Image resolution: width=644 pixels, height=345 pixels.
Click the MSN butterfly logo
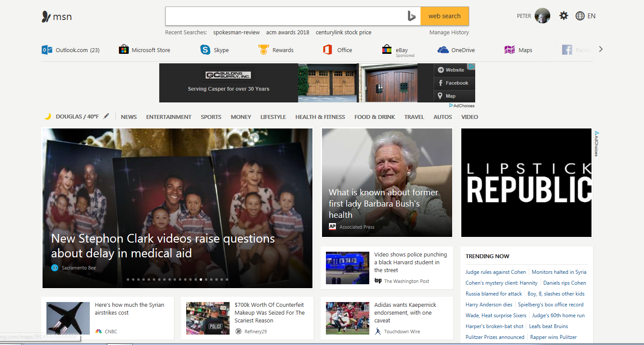click(46, 17)
